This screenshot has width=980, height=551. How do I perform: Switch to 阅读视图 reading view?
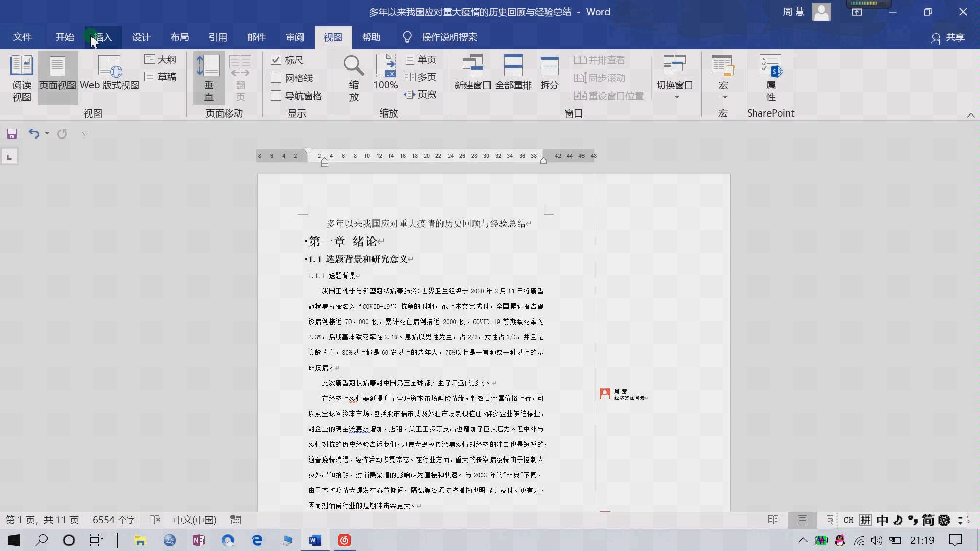pos(21,77)
